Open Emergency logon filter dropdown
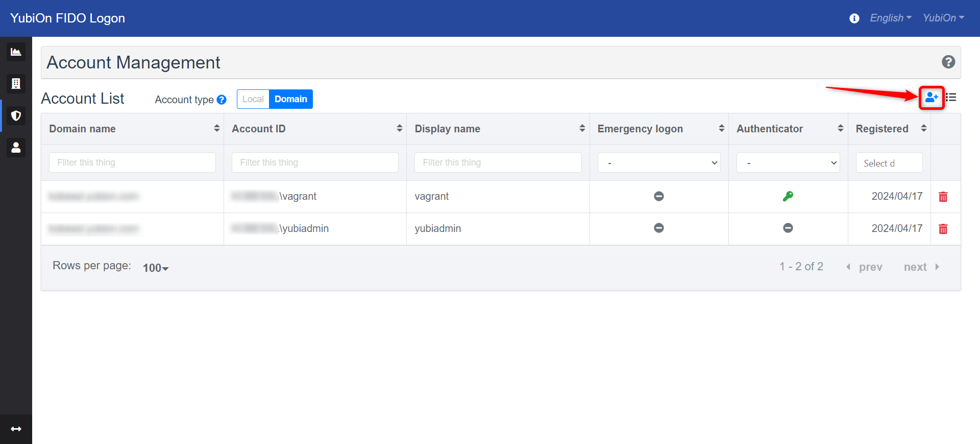This screenshot has height=444, width=980. tap(659, 162)
